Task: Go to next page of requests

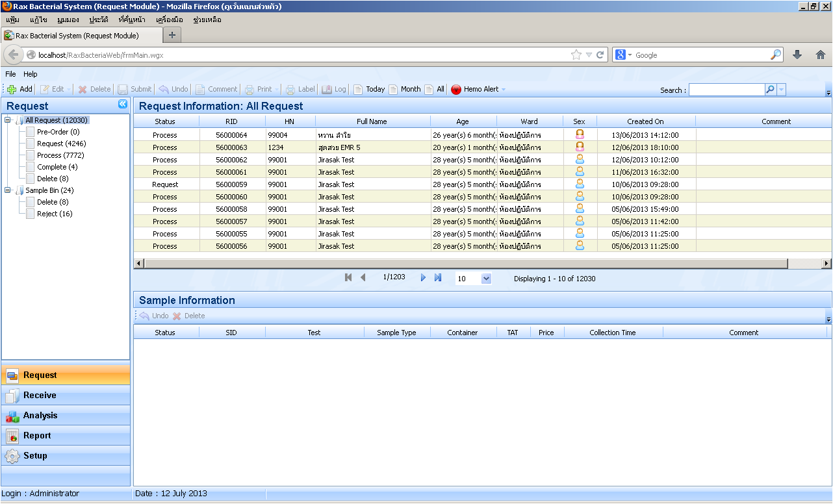Action: click(x=423, y=278)
